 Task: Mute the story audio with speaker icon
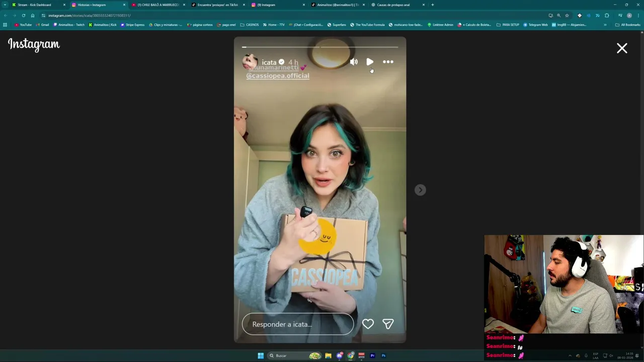(x=354, y=62)
